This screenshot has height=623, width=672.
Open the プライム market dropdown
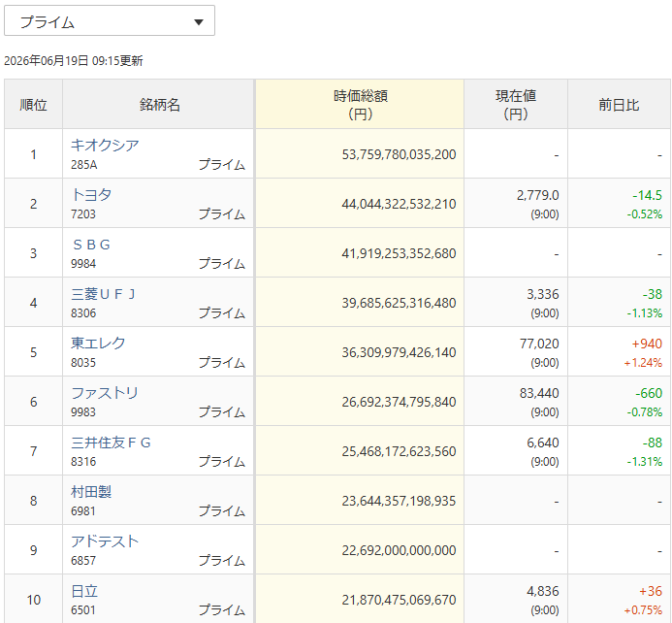tap(110, 20)
